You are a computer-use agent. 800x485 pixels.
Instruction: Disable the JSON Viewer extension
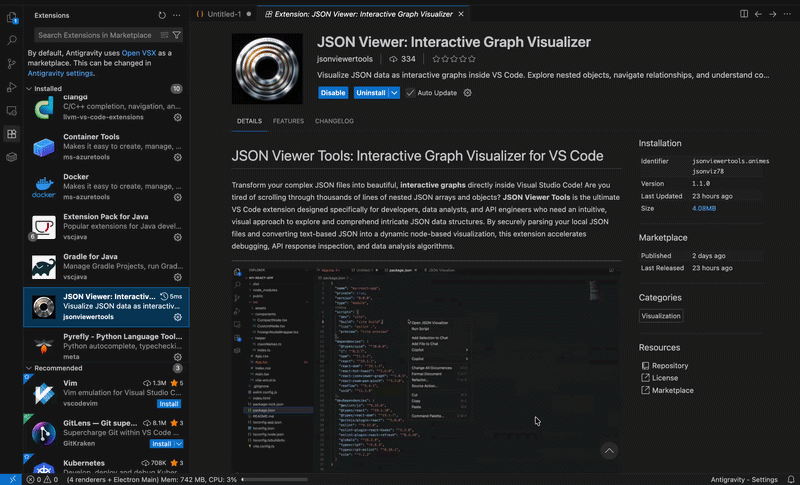333,93
